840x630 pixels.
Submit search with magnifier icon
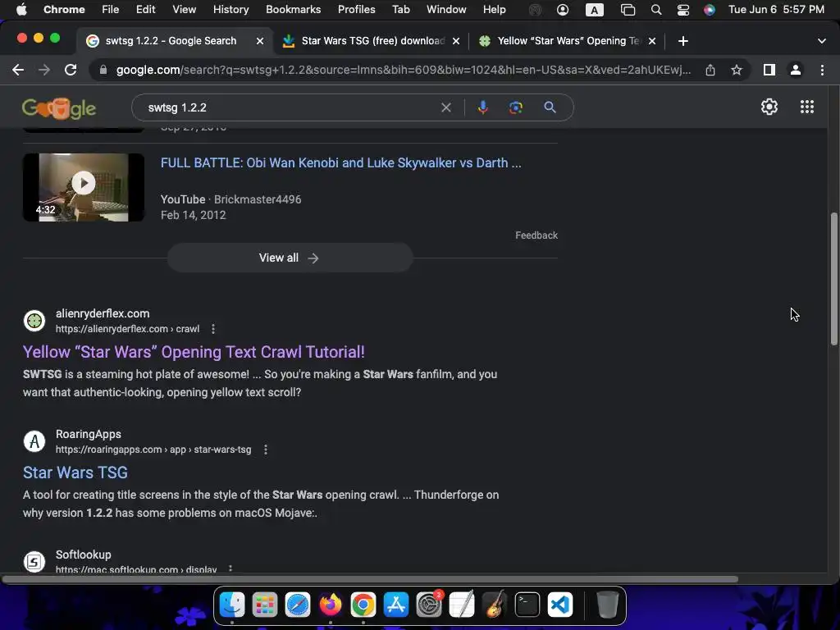550,107
